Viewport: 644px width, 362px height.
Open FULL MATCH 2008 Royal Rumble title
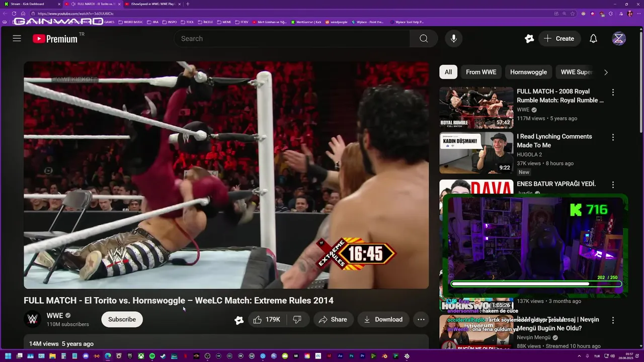pos(560,96)
